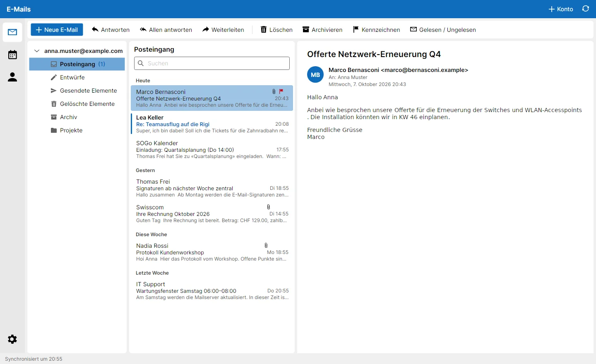
Task: Choose Allen antworten in the toolbar
Action: tap(166, 30)
